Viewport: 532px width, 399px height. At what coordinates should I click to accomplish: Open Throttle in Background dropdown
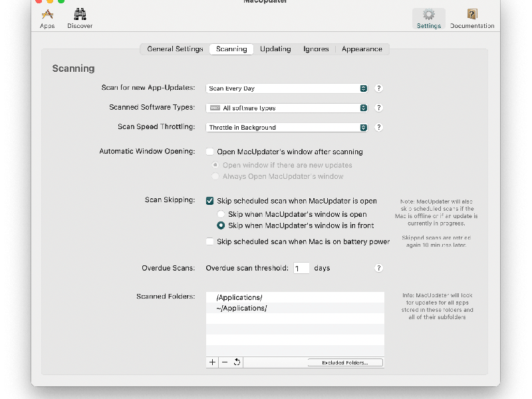[x=287, y=127]
